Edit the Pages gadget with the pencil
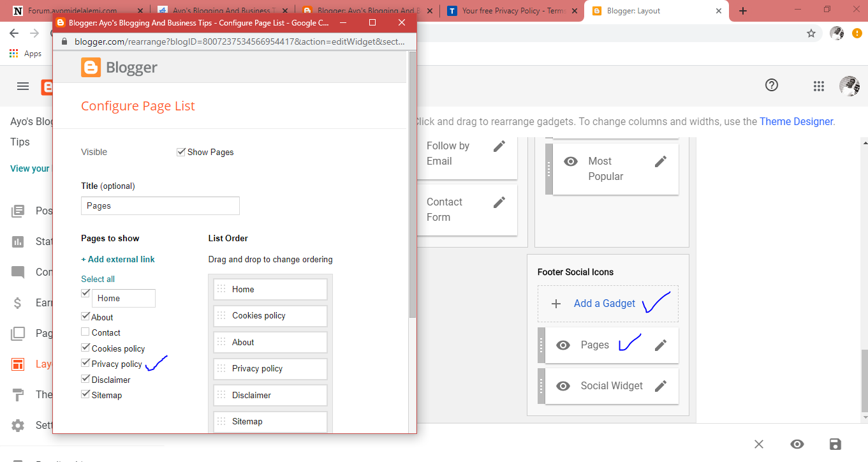This screenshot has width=868, height=462. click(x=661, y=345)
